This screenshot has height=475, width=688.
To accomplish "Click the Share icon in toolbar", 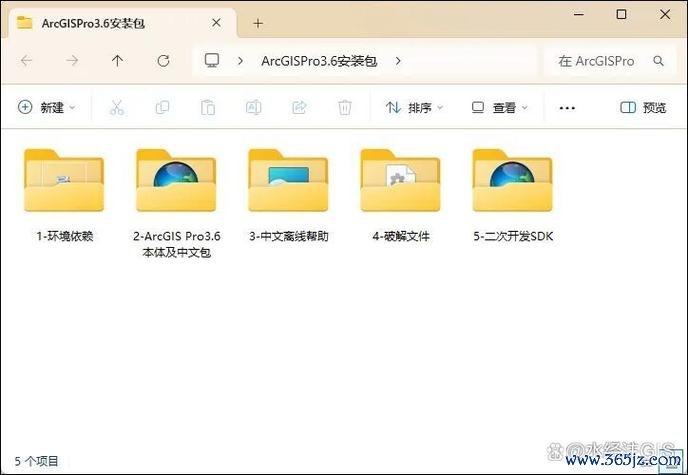I will [299, 107].
